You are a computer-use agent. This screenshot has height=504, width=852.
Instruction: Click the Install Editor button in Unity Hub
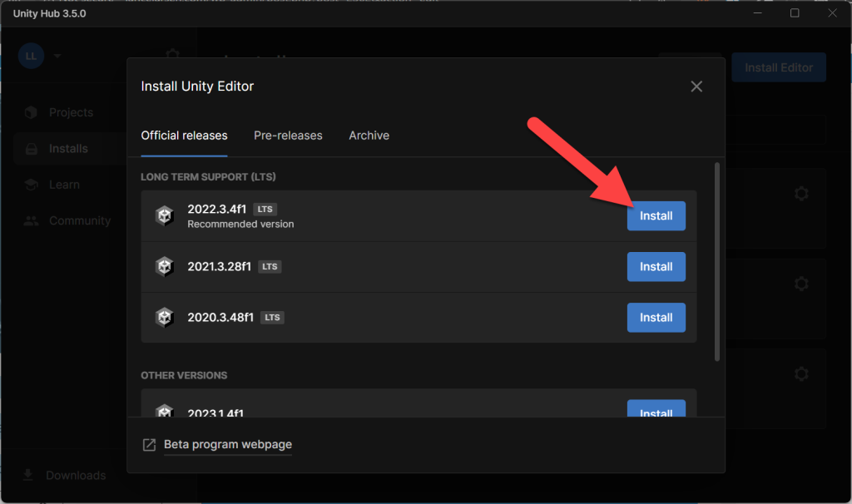tap(779, 67)
